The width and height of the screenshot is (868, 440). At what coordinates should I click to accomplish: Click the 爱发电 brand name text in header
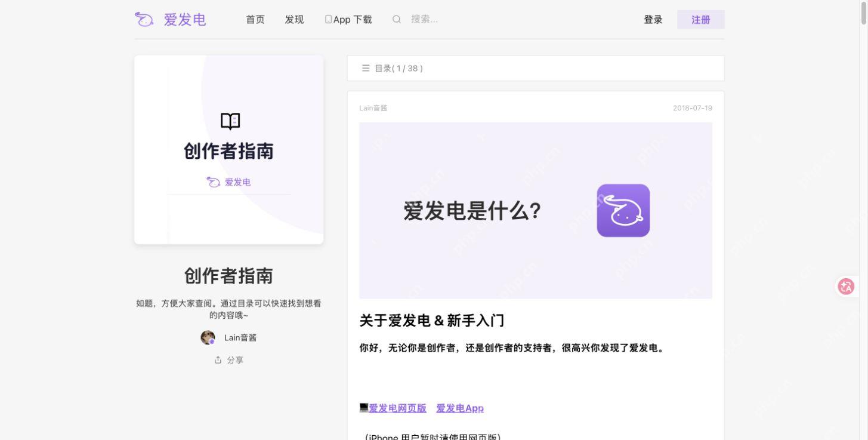[x=185, y=20]
